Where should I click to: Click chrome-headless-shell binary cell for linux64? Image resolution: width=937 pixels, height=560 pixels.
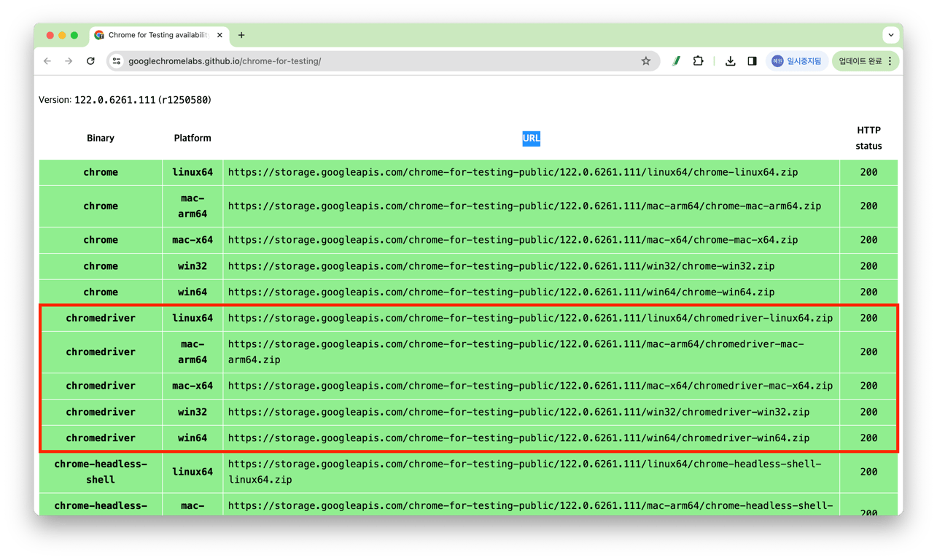tap(101, 472)
